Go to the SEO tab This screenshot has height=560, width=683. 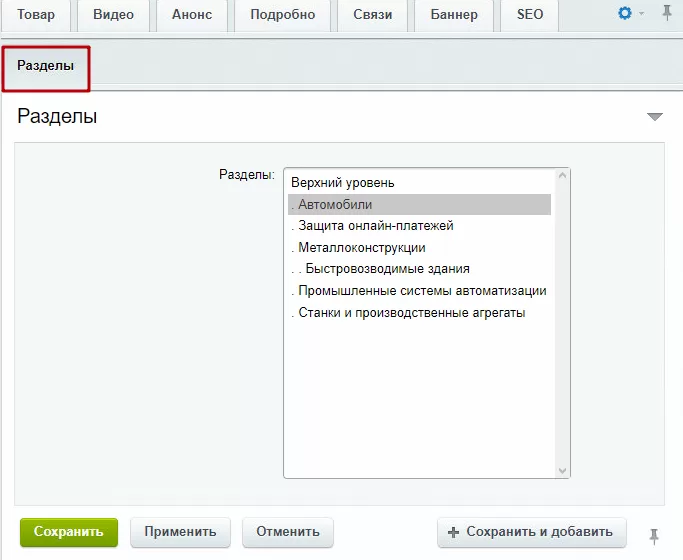click(530, 15)
